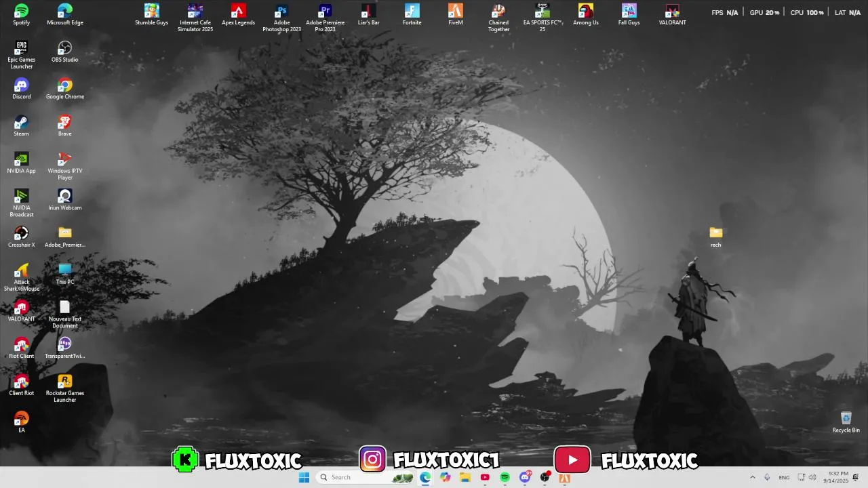This screenshot has width=868, height=488.
Task: Select the Chained Together icon
Action: pyautogui.click(x=498, y=18)
